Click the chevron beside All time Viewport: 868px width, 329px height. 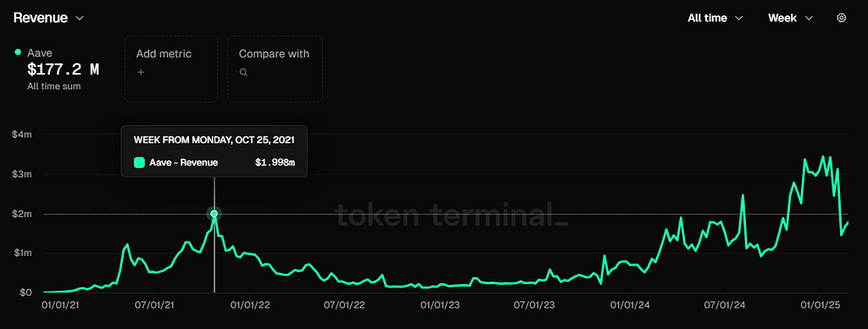[738, 19]
